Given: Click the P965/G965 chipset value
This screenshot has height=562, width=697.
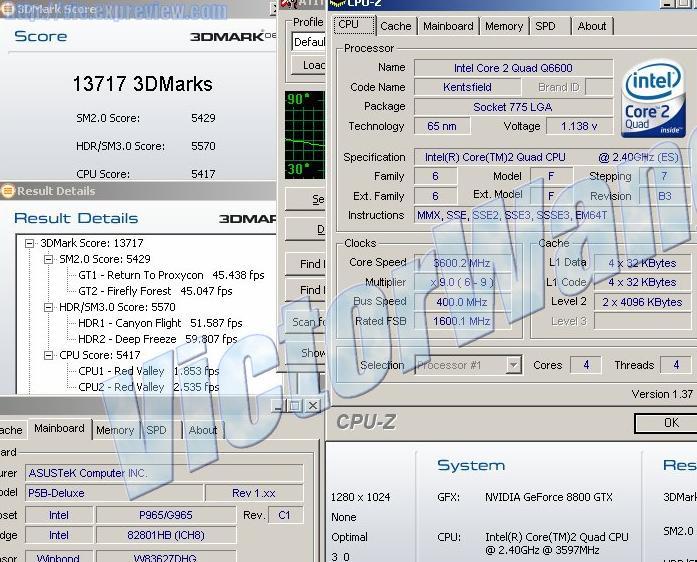Looking at the screenshot, I should coord(166,515).
